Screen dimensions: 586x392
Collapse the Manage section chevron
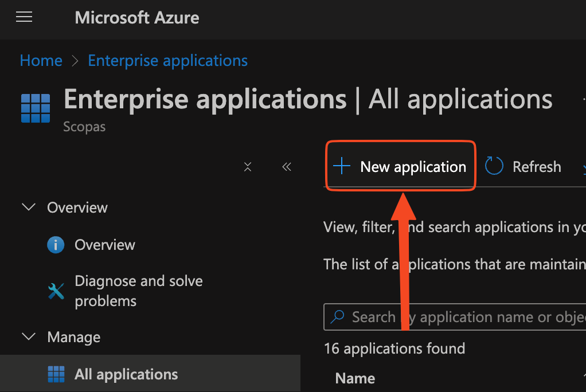pos(28,337)
